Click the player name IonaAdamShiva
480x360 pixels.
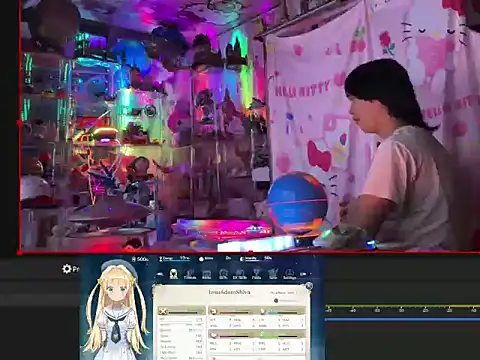229,292
